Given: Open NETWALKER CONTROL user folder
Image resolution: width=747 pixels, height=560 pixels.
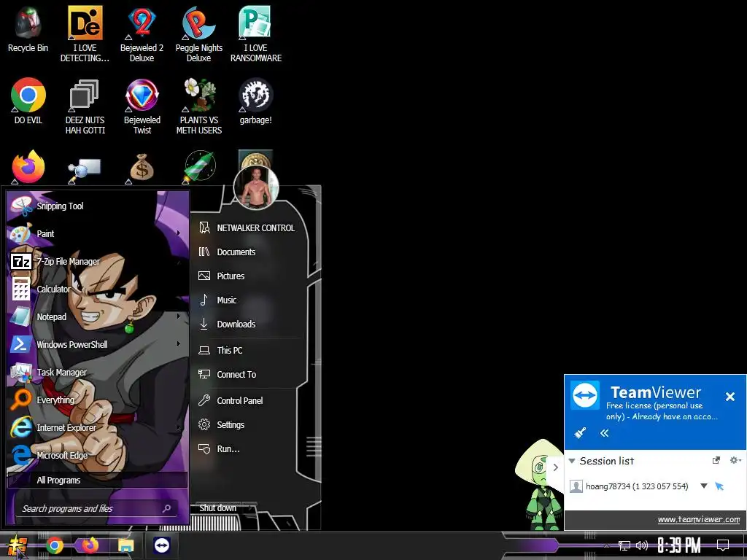Looking at the screenshot, I should pyautogui.click(x=248, y=228).
